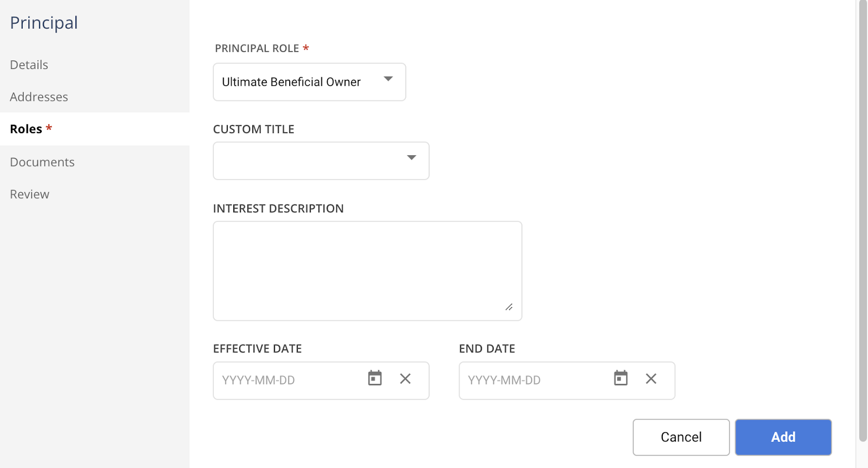Focus the Effective Date input field
Image resolution: width=868 pixels, height=468 pixels.
[288, 381]
